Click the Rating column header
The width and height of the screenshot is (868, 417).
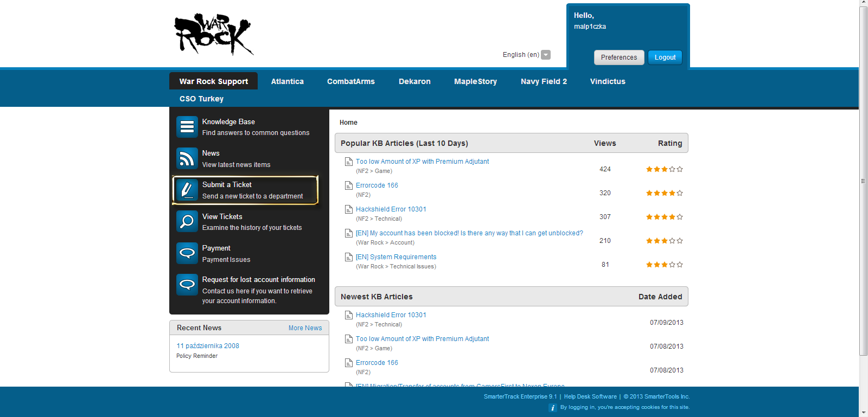coord(670,143)
